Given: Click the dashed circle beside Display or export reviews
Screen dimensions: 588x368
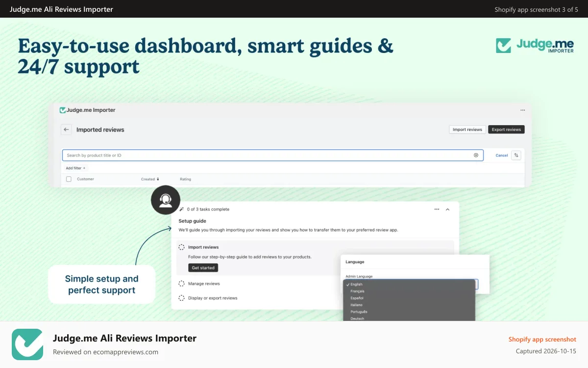Looking at the screenshot, I should point(182,298).
